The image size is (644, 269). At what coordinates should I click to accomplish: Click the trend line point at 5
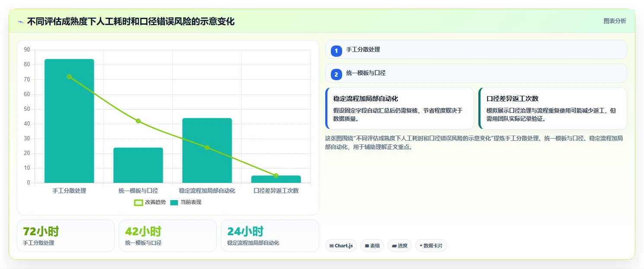276,175
